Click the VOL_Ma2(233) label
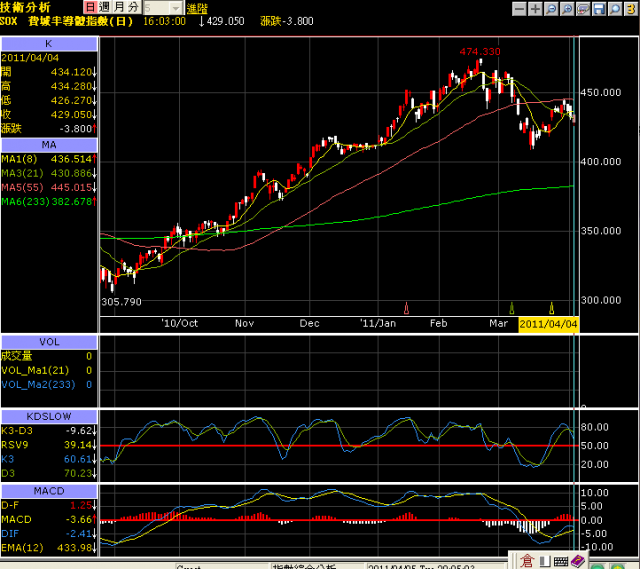640x569 pixels. click(x=38, y=385)
